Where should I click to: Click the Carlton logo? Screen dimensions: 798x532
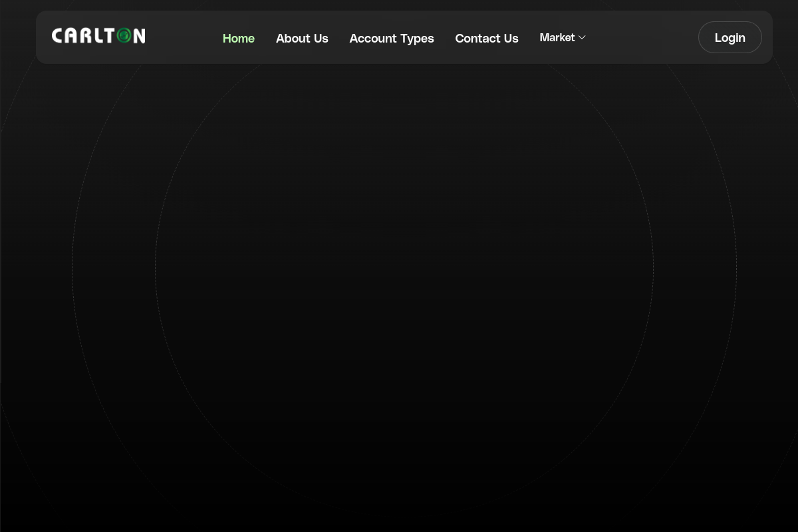tap(98, 36)
